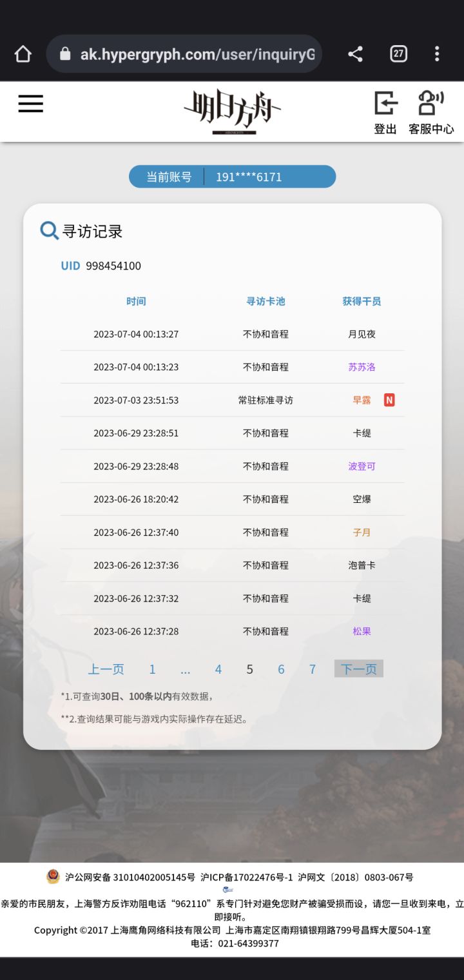Tap the 明日方舟 Arknights logo
This screenshot has width=464, height=980.
(x=232, y=112)
